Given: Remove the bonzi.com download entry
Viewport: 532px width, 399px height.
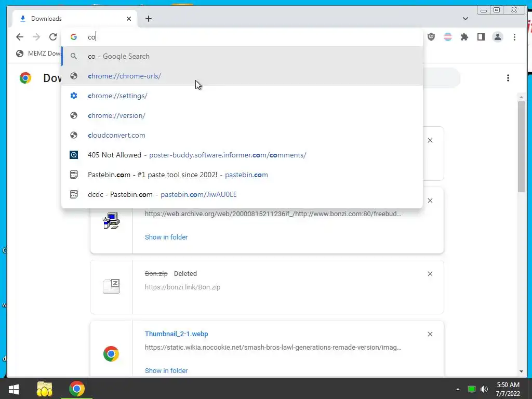Looking at the screenshot, I should point(430,201).
